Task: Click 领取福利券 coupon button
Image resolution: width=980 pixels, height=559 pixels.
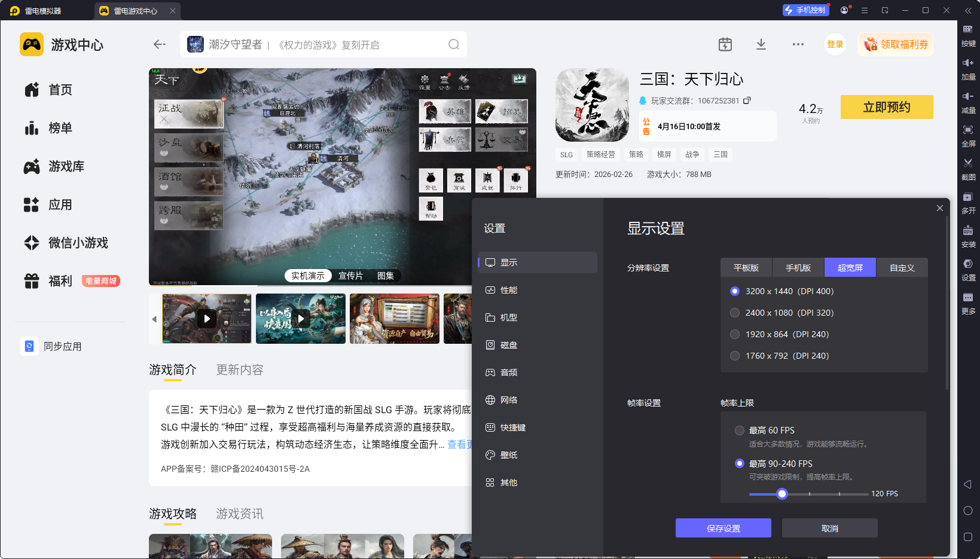Action: [896, 44]
